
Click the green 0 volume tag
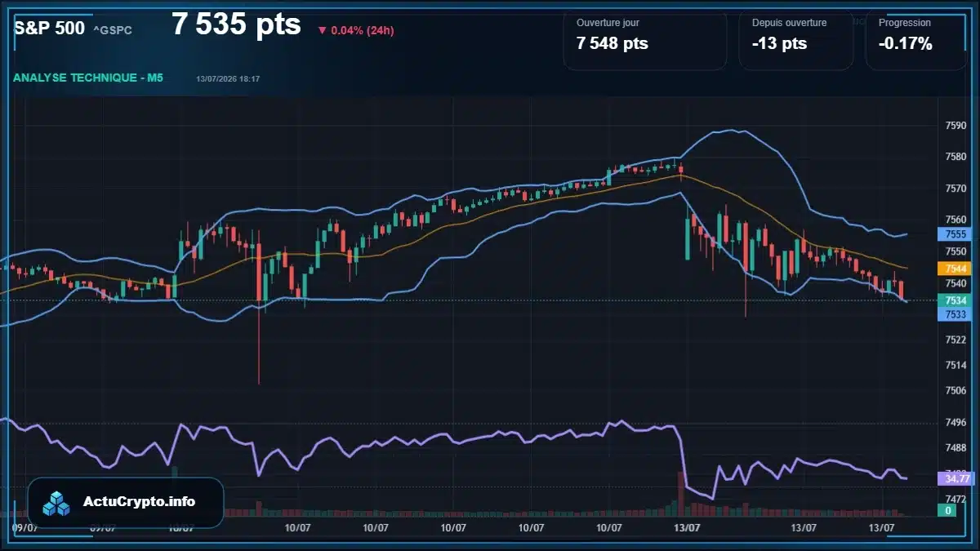[949, 510]
